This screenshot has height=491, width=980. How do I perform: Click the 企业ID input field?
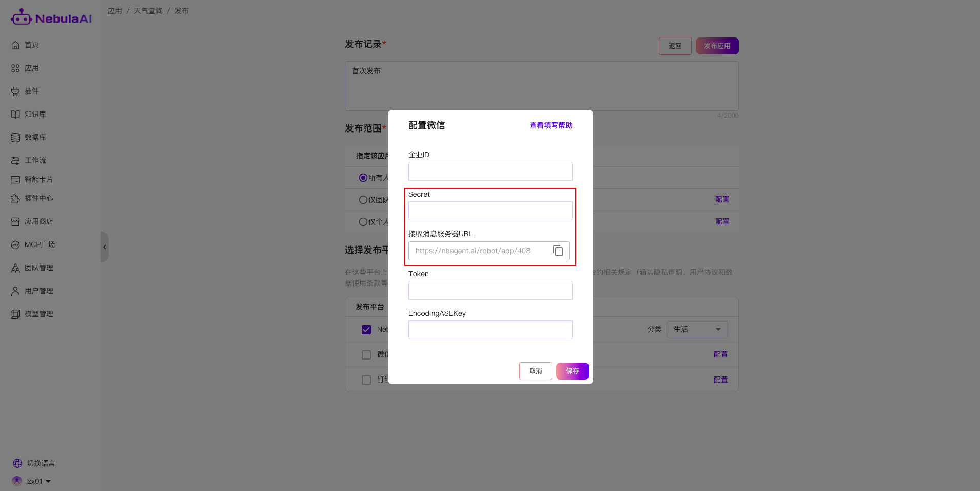coord(491,171)
